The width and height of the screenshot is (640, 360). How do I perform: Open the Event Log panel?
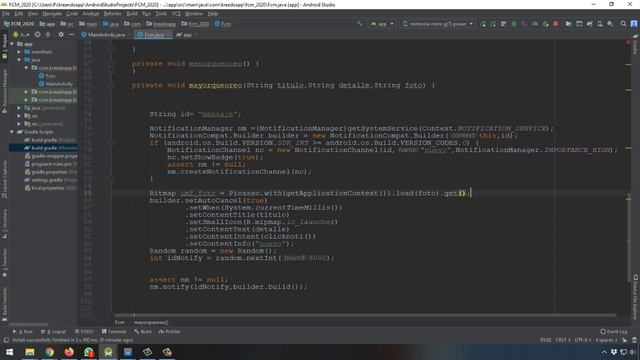click(614, 332)
